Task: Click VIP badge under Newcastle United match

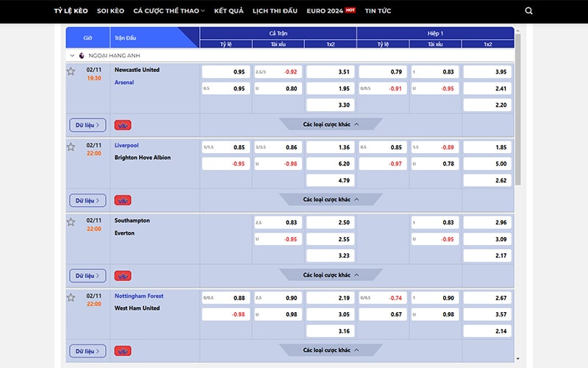Action: click(123, 125)
